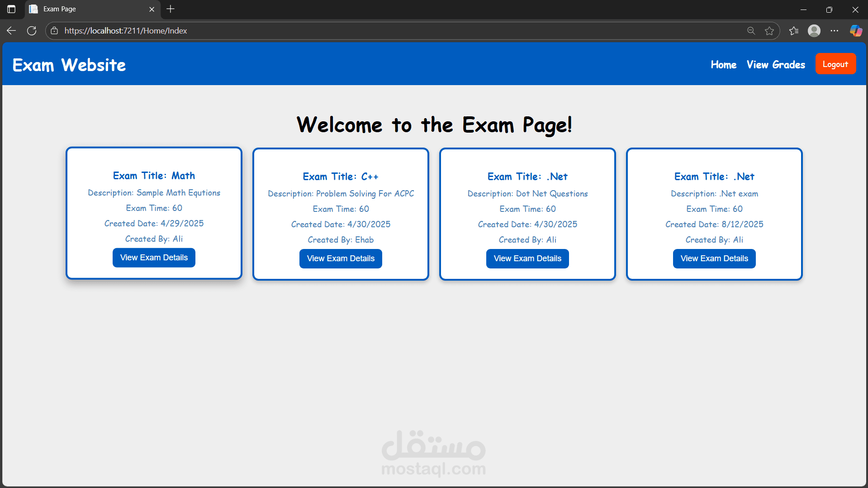Open the browser profile avatar
868x488 pixels.
point(814,30)
